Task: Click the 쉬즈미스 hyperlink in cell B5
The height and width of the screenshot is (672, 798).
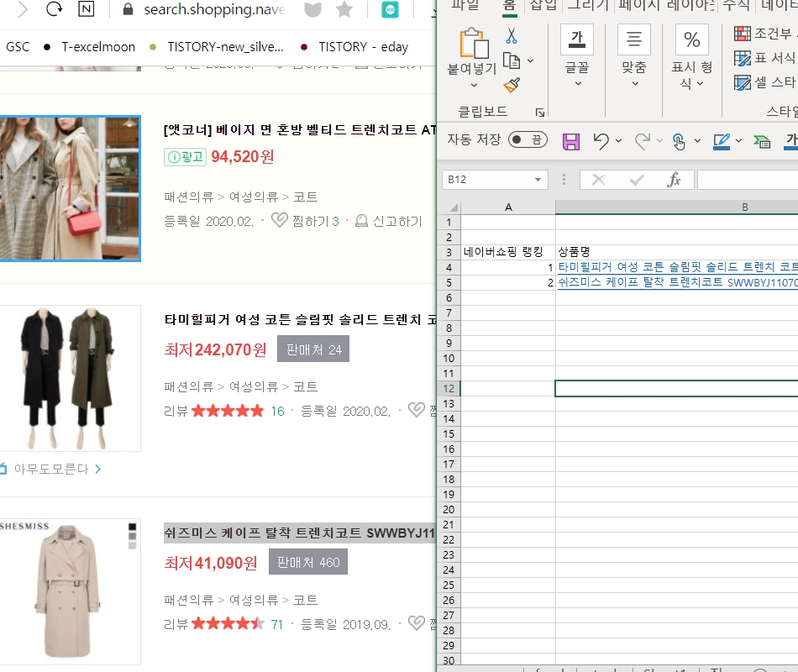Action: click(x=677, y=282)
